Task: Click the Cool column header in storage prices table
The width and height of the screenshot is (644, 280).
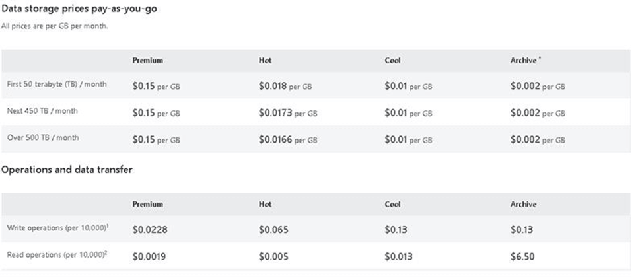Action: (x=392, y=61)
